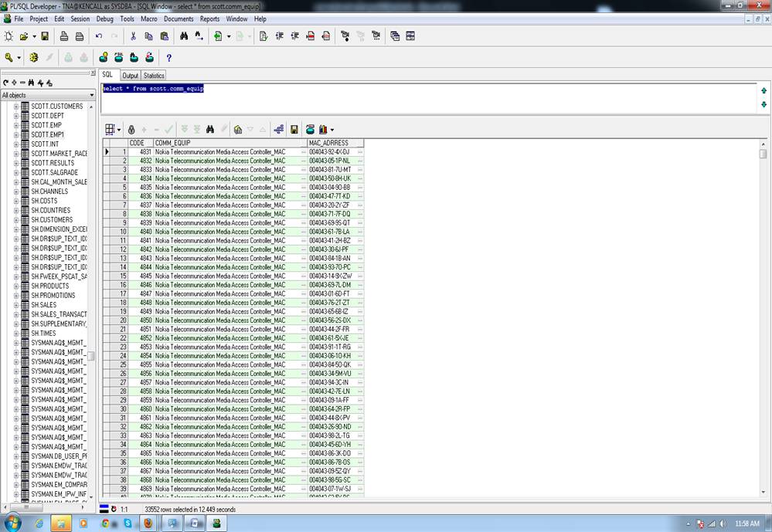Click the Print icon in main toolbar
The height and width of the screenshot is (532, 772).
[64, 36]
